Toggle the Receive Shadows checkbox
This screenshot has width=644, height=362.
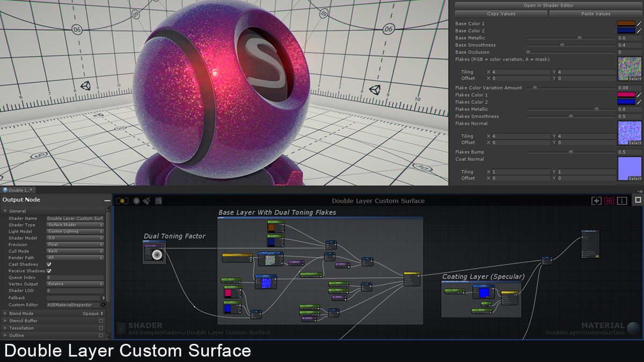coord(49,271)
